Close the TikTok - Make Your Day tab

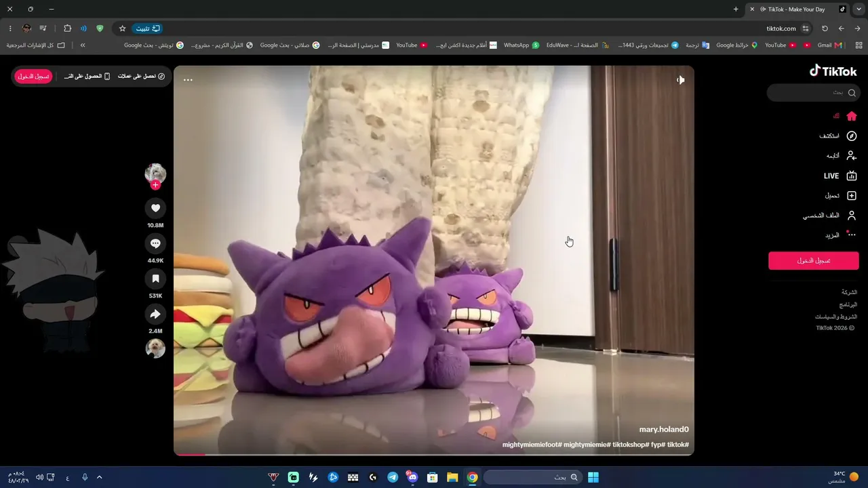(x=752, y=9)
